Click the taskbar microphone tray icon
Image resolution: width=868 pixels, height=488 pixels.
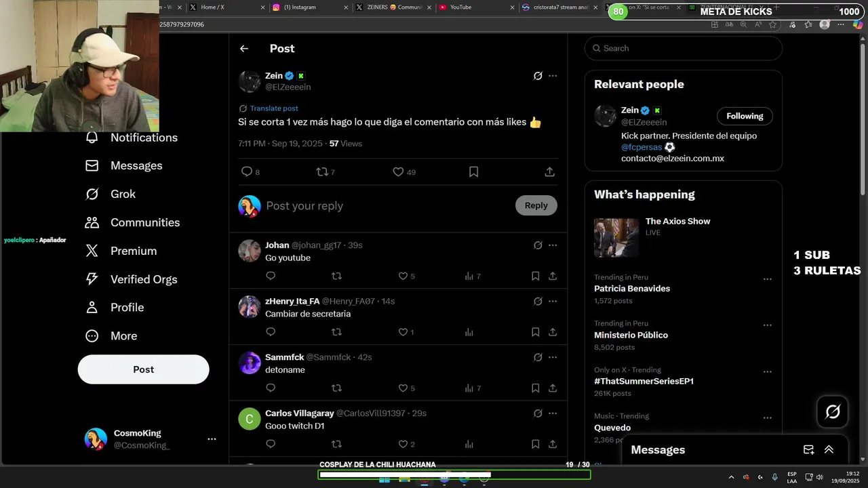[774, 477]
